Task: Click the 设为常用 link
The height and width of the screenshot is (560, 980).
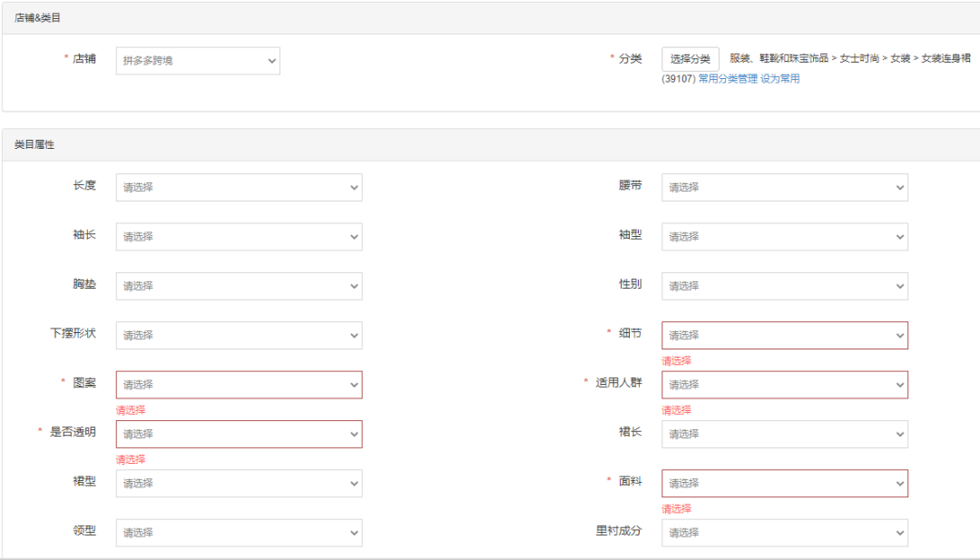Action: (780, 79)
